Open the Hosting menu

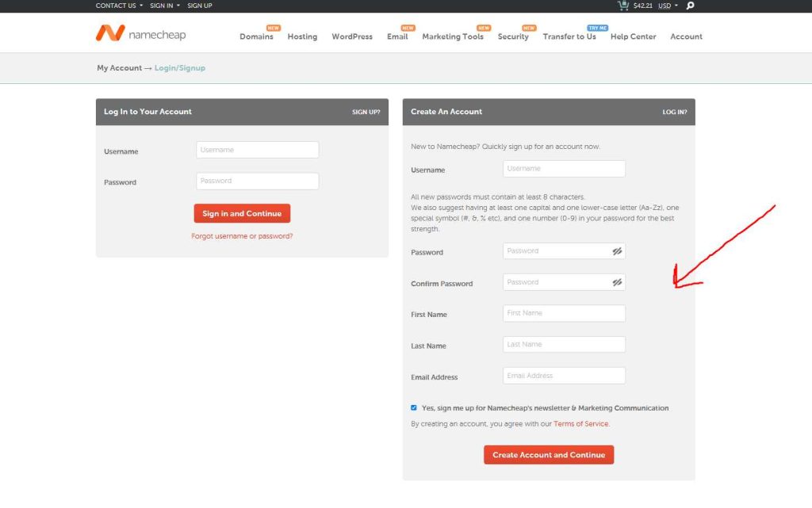[x=302, y=36]
